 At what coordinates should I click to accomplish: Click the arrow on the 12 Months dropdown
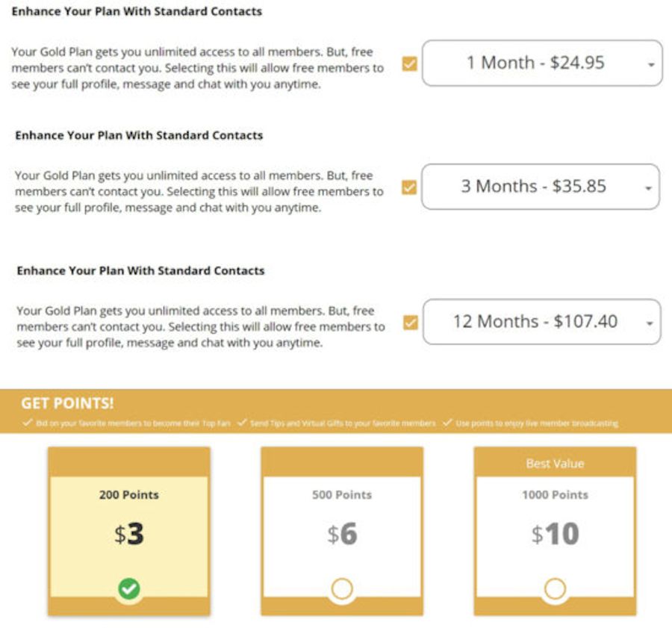coord(650,323)
